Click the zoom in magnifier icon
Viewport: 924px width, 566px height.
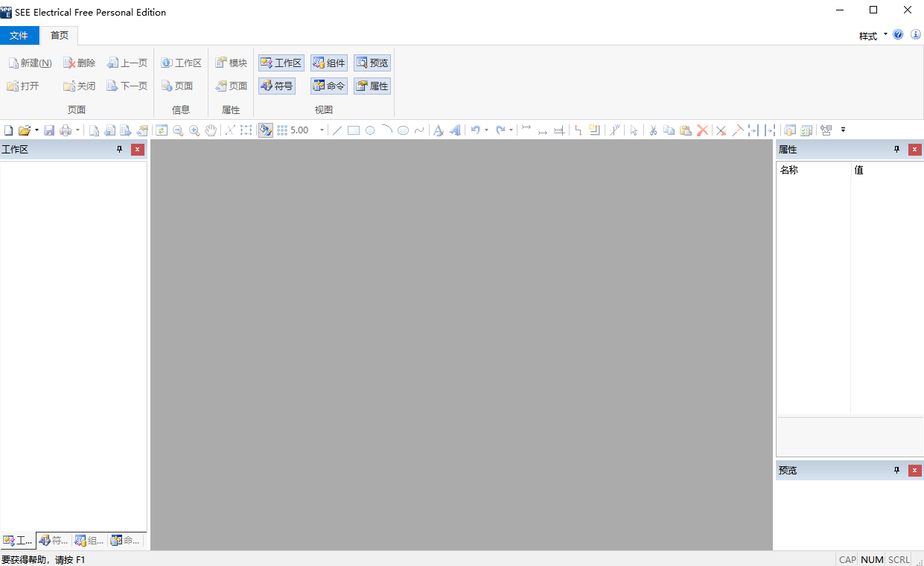click(194, 130)
